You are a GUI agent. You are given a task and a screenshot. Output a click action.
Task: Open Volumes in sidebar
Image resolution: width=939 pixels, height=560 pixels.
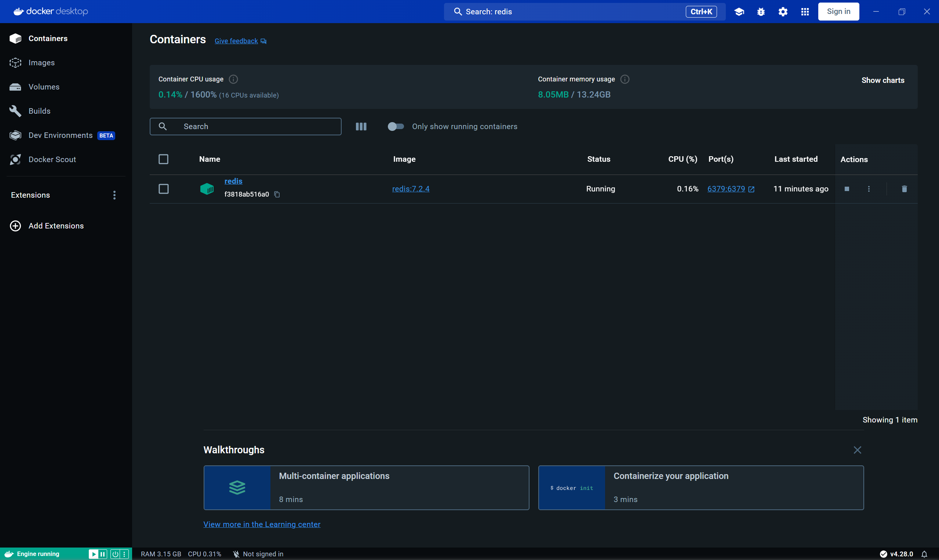[66, 87]
